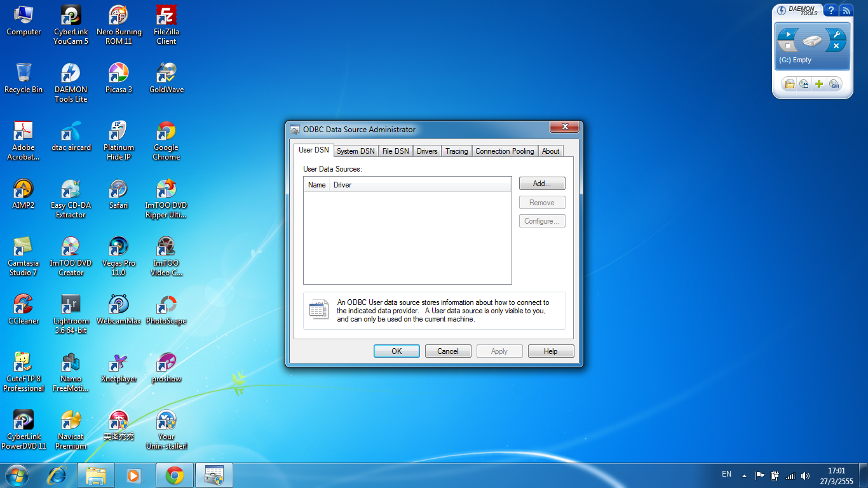Select the Camtasia Studio 7 icon
The image size is (868, 488).
[x=24, y=256]
